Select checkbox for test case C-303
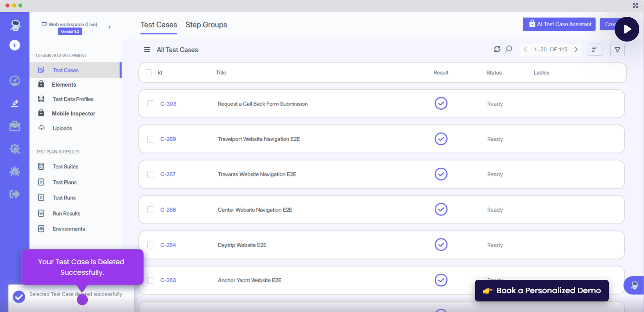 pos(151,104)
